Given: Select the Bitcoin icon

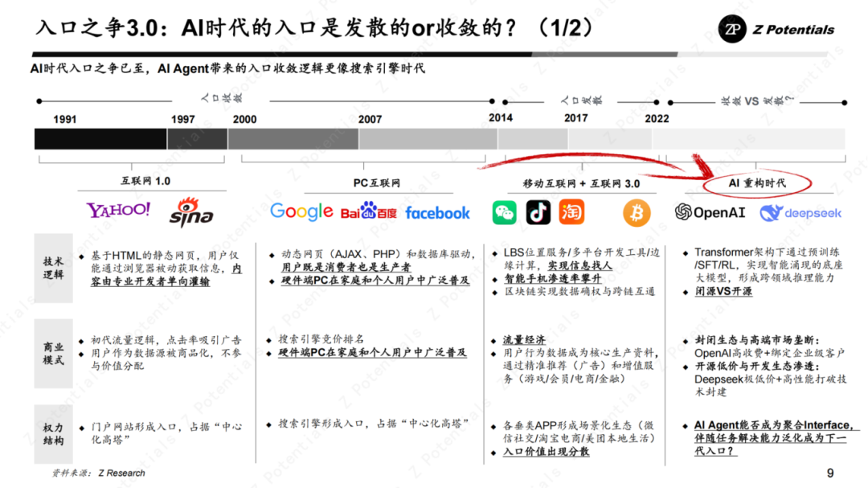Looking at the screenshot, I should (x=637, y=213).
